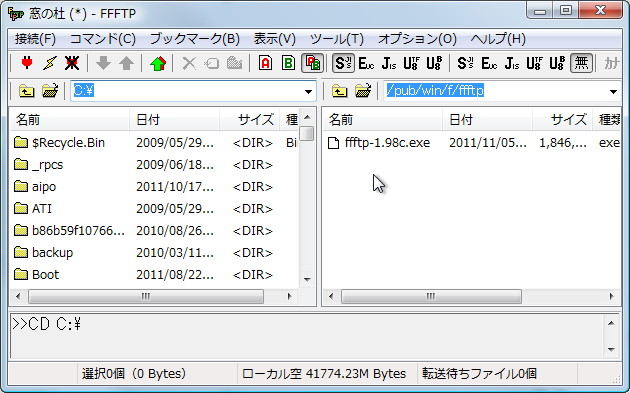Select the _rpcs folder
Screen dimensions: 630x393
coord(38,165)
